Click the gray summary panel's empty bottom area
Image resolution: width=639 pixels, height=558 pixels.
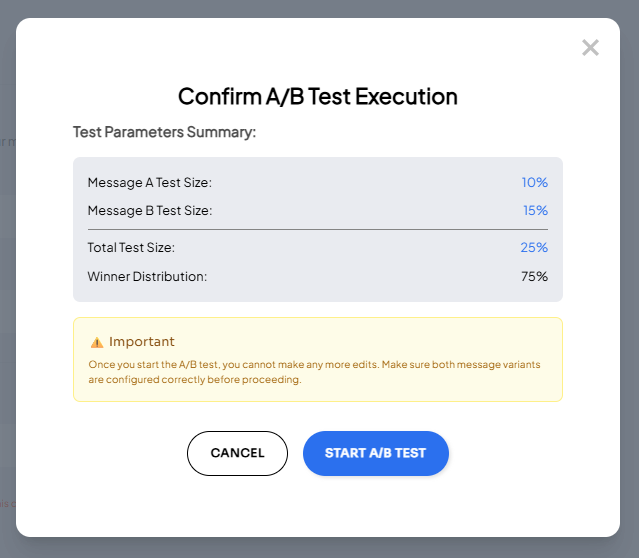pyautogui.click(x=318, y=294)
